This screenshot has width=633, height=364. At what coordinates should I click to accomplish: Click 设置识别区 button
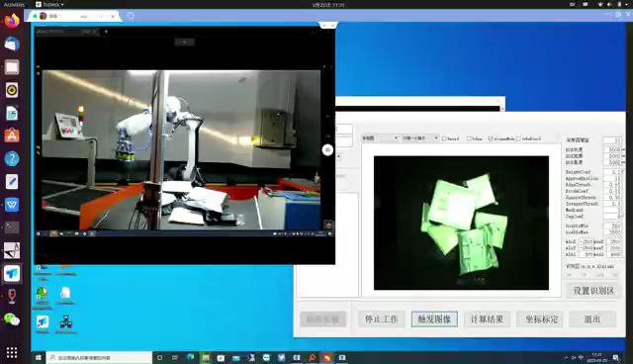[x=593, y=291]
